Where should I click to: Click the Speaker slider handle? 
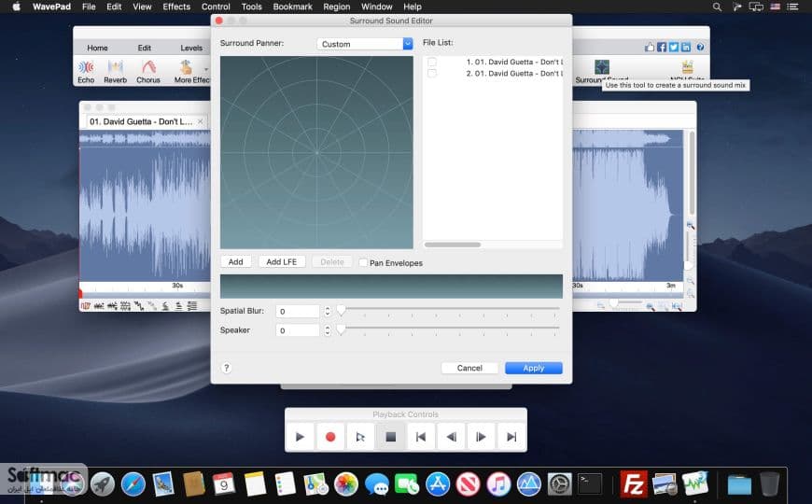[x=341, y=329]
